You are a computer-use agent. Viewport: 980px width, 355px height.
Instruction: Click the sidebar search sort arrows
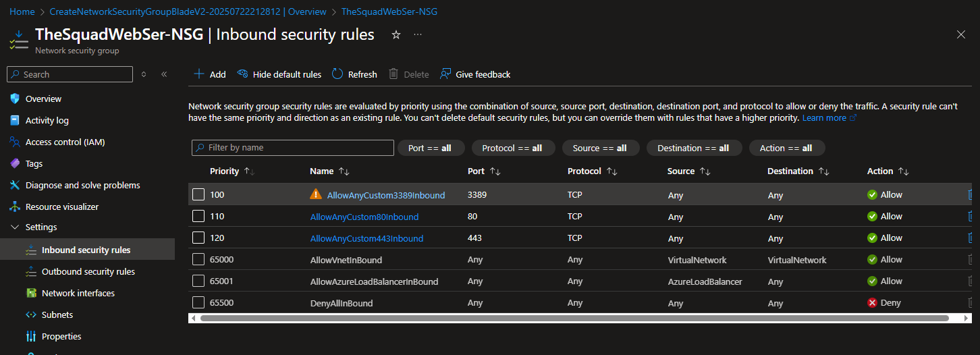coord(144,74)
